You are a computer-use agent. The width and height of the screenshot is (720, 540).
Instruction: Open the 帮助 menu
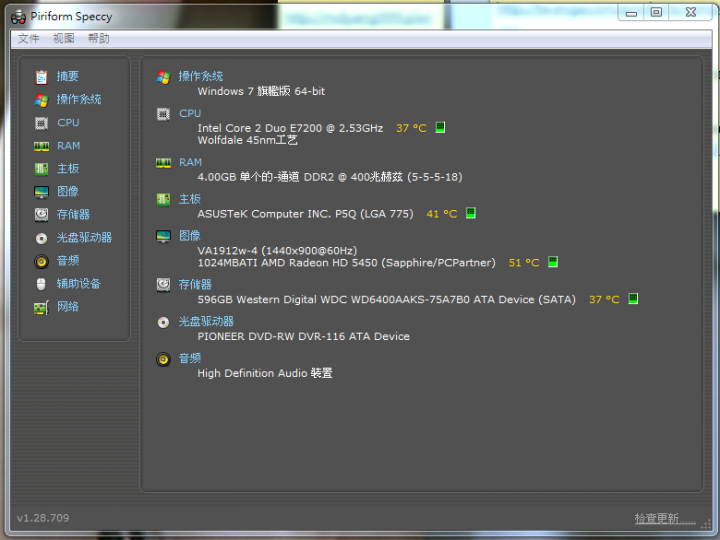[99, 39]
